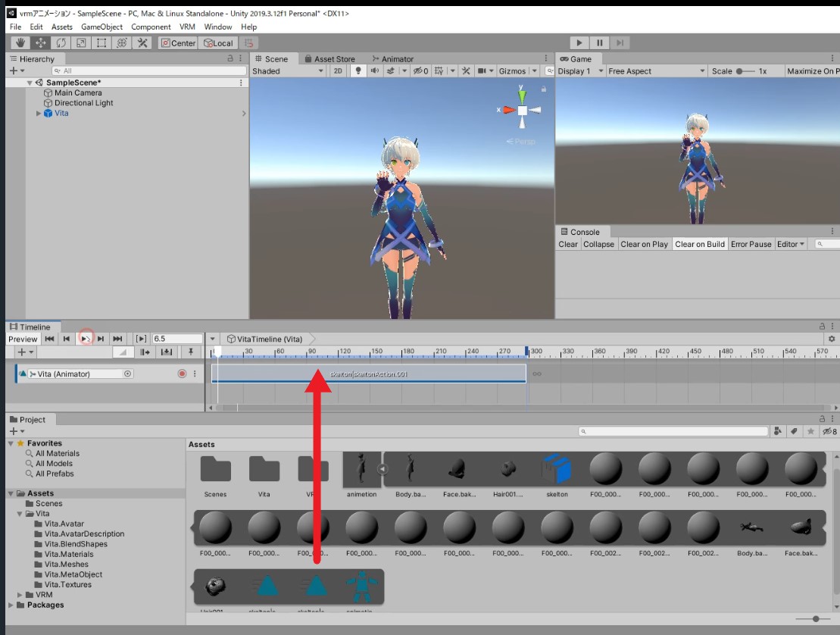
Task: Start Play mode
Action: 579,43
